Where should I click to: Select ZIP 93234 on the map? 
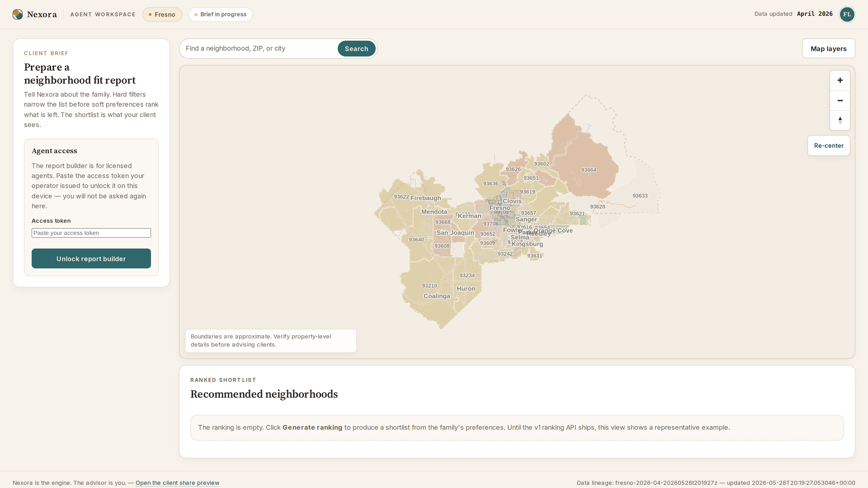(467, 275)
